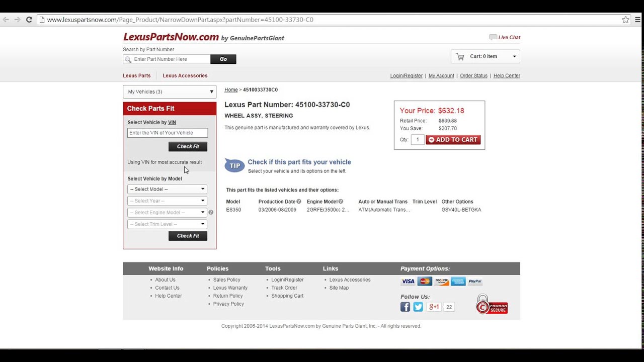
Task: Go to Login/Register in the top navigation
Action: tap(407, 76)
